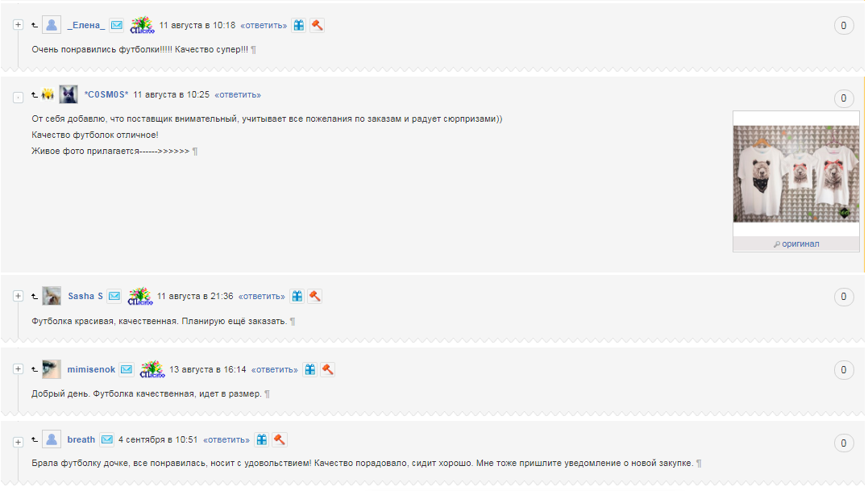Image resolution: width=868 pixels, height=491 pixels.
Task: Click the gift icon in breath's comment
Action: (262, 439)
